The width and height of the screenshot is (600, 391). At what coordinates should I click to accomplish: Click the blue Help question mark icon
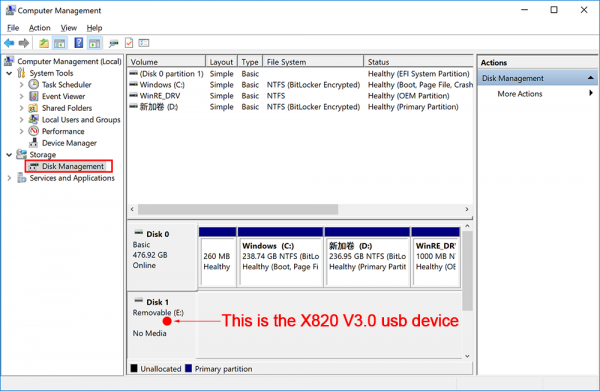(78, 43)
